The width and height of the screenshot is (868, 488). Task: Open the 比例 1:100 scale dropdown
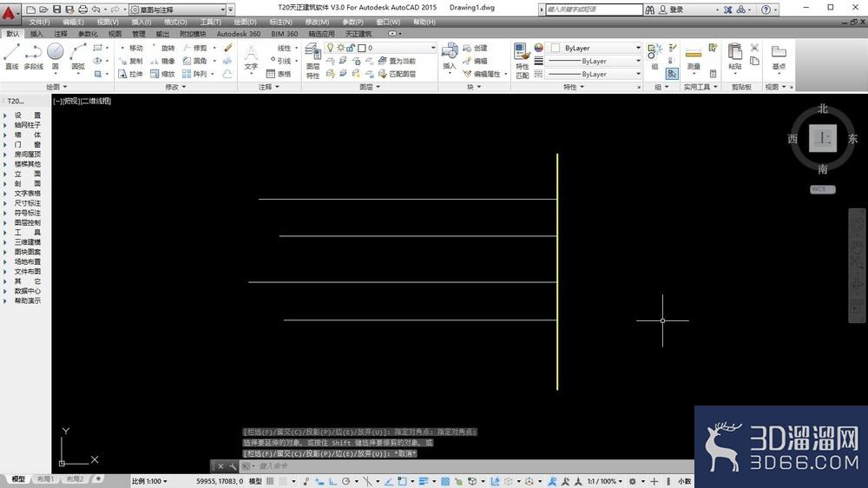click(x=149, y=481)
